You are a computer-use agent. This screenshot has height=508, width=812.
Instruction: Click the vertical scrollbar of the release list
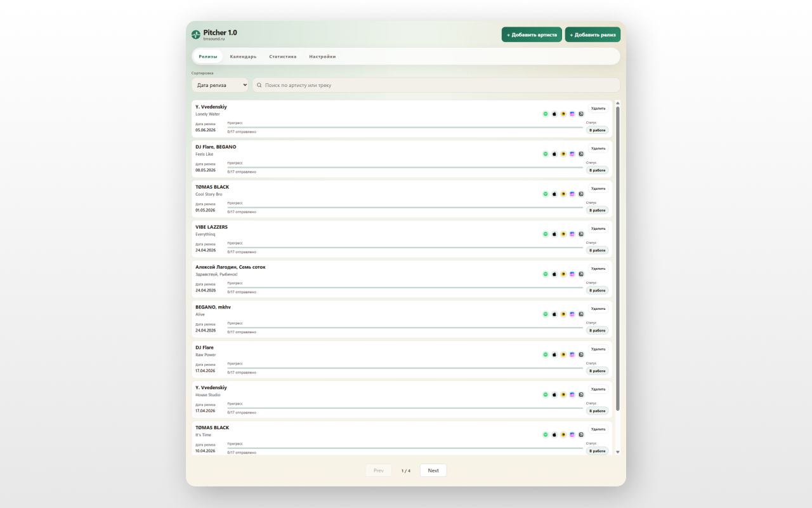[618, 258]
